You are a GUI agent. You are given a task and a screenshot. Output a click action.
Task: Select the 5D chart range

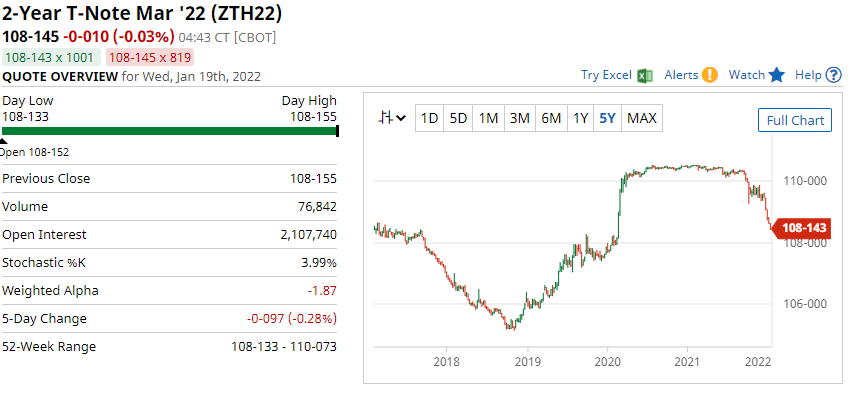458,118
